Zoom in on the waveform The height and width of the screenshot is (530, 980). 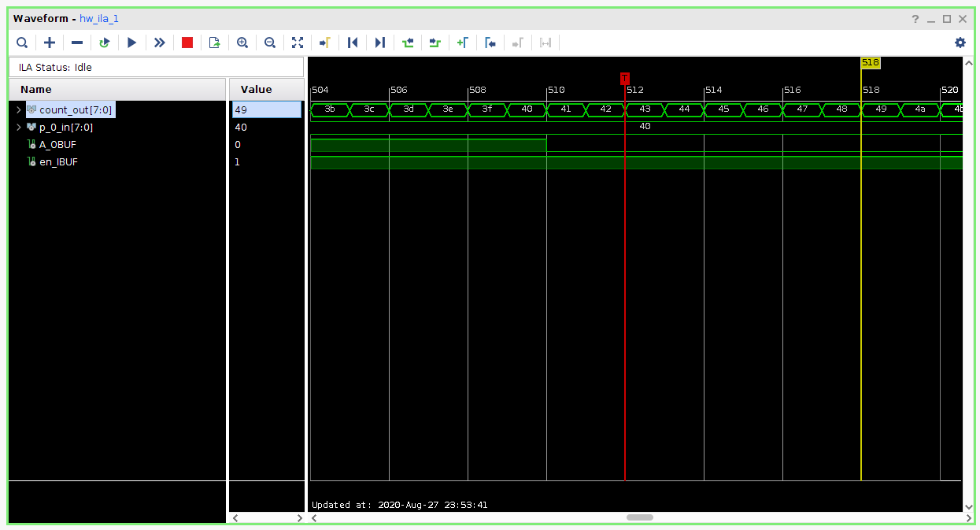(242, 43)
